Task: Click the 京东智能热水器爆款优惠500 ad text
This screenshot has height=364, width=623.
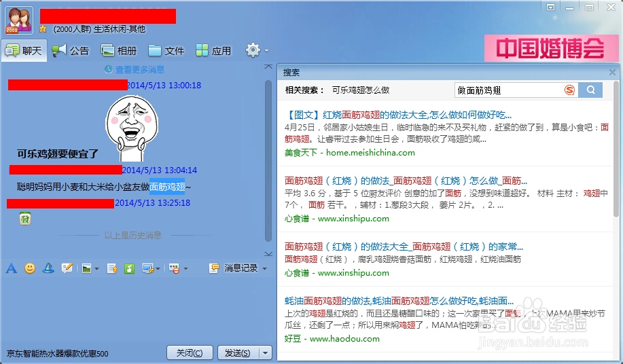Action: [57, 354]
